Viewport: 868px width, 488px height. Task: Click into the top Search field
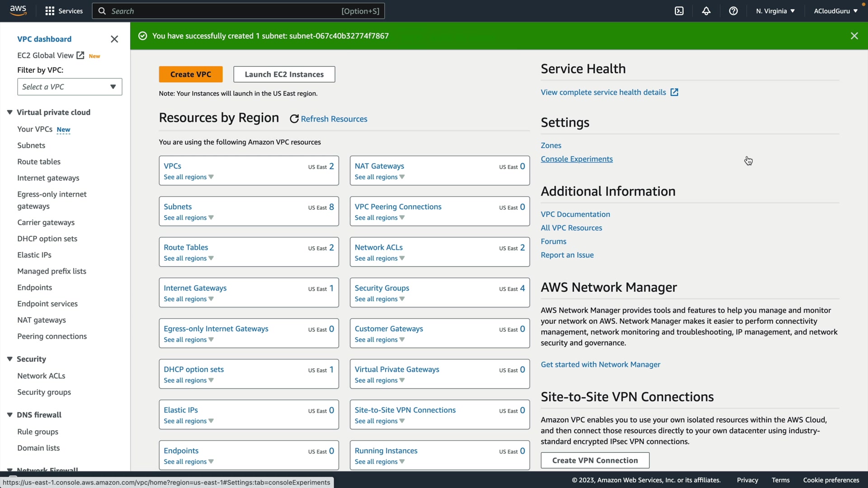pyautogui.click(x=226, y=11)
